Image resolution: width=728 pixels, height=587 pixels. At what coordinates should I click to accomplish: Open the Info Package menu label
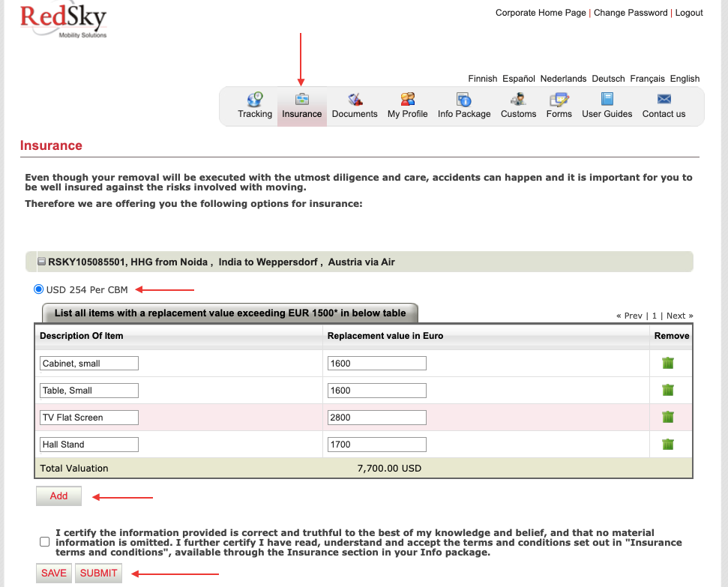(464, 114)
